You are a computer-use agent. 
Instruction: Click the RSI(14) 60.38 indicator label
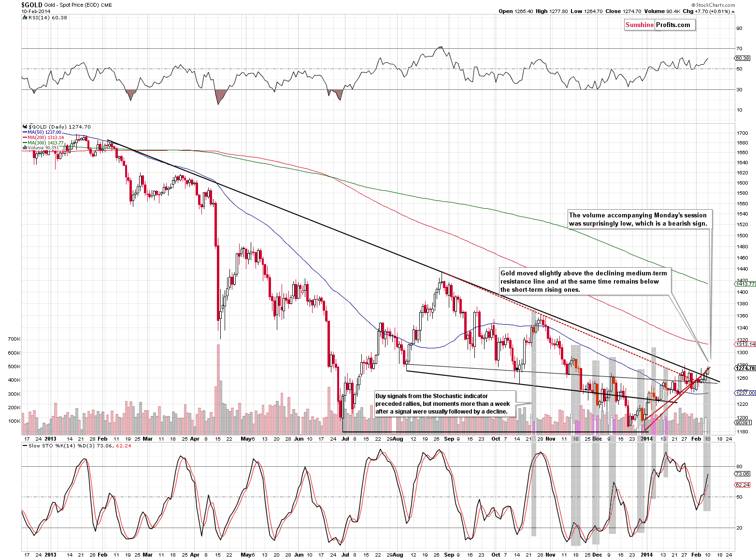pos(45,17)
